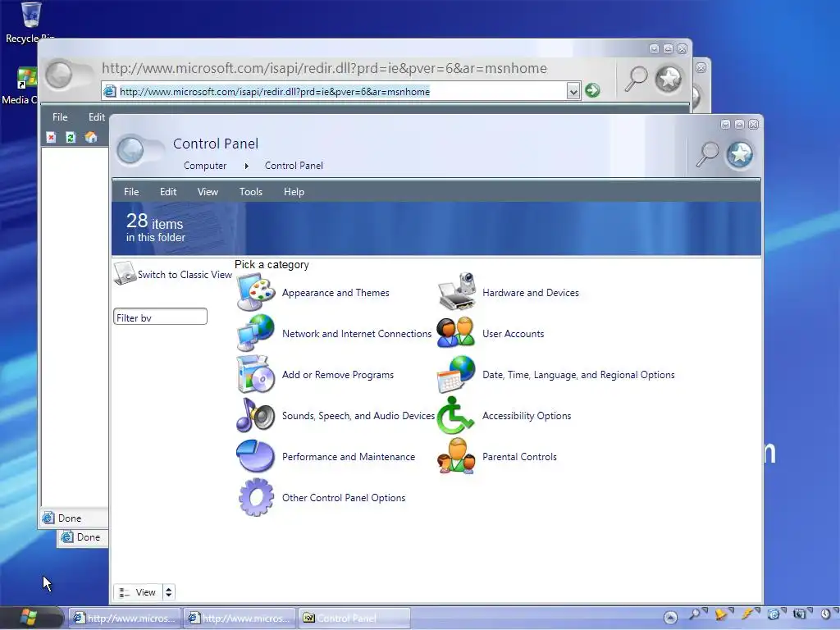Click the favorites star in Control Panel window
Viewport: 840px width, 630px height.
click(740, 155)
